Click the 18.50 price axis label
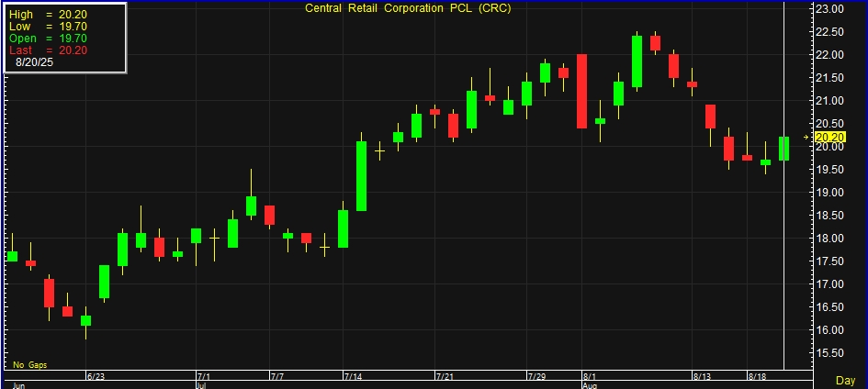 point(829,216)
